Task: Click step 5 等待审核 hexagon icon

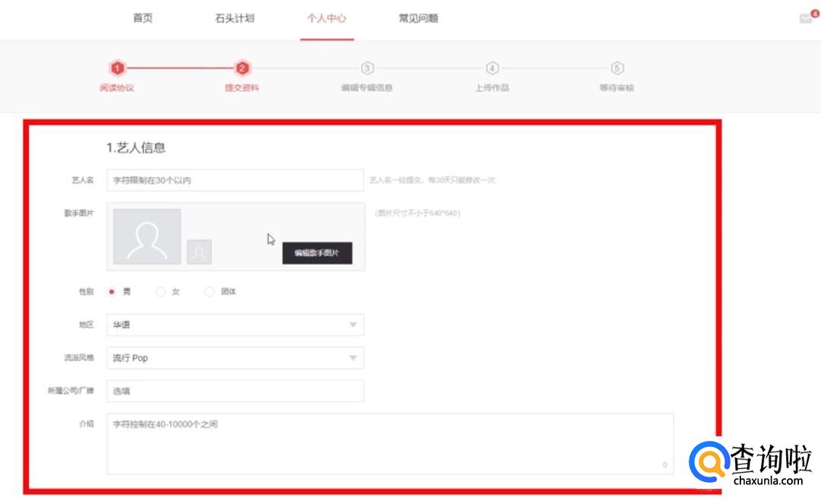Action: [617, 68]
